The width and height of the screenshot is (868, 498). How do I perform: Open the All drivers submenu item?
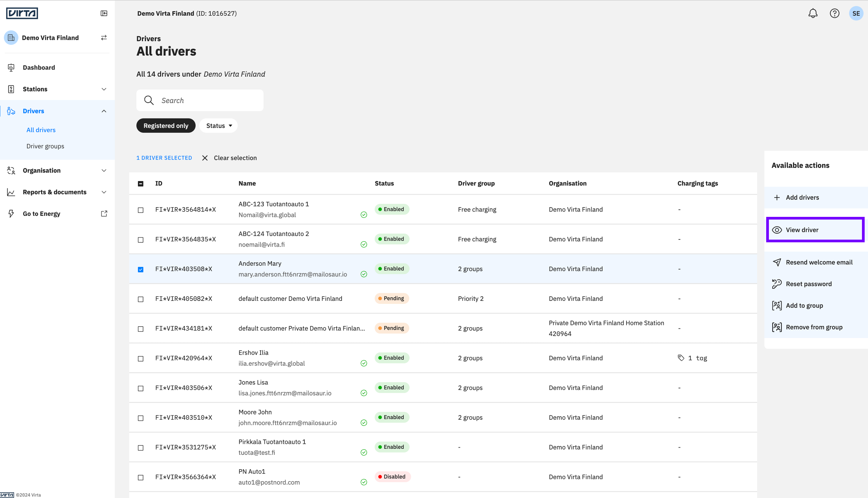click(x=41, y=130)
